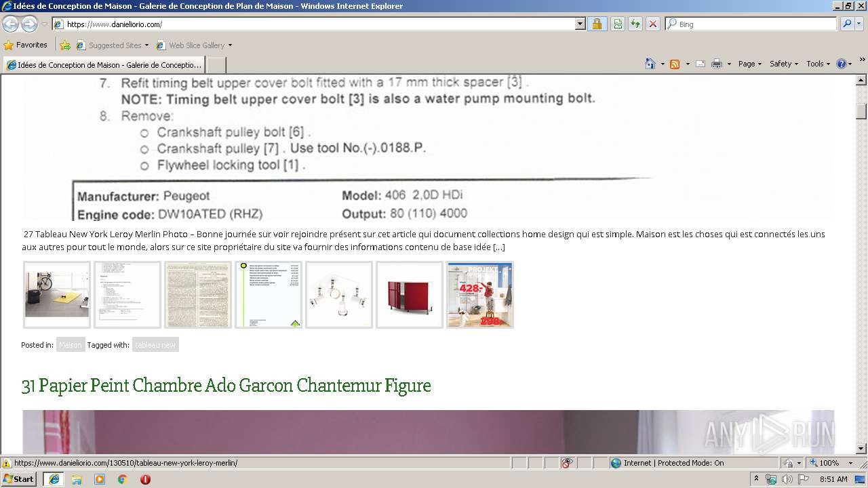Click the volume speaker tray icon
The width and height of the screenshot is (868, 488).
(787, 479)
